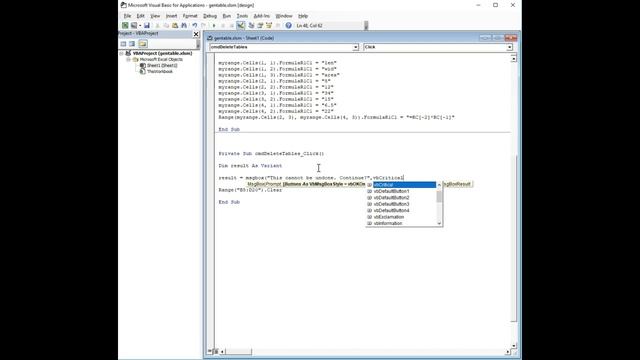Select VBAProject (gentable.xlsm) in project tree
This screenshot has height=360, width=640.
(162, 53)
